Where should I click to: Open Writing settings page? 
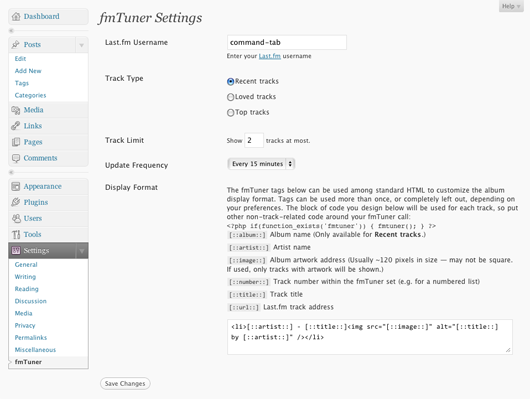click(25, 277)
